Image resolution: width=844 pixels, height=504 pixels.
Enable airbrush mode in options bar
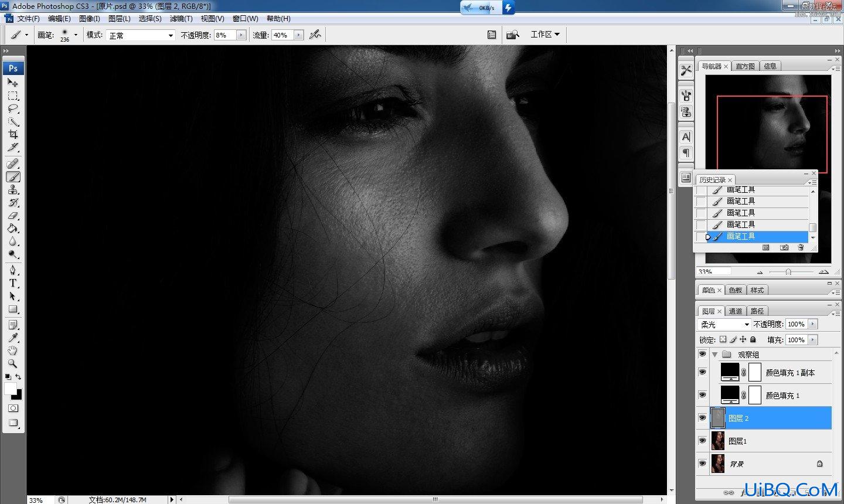315,35
